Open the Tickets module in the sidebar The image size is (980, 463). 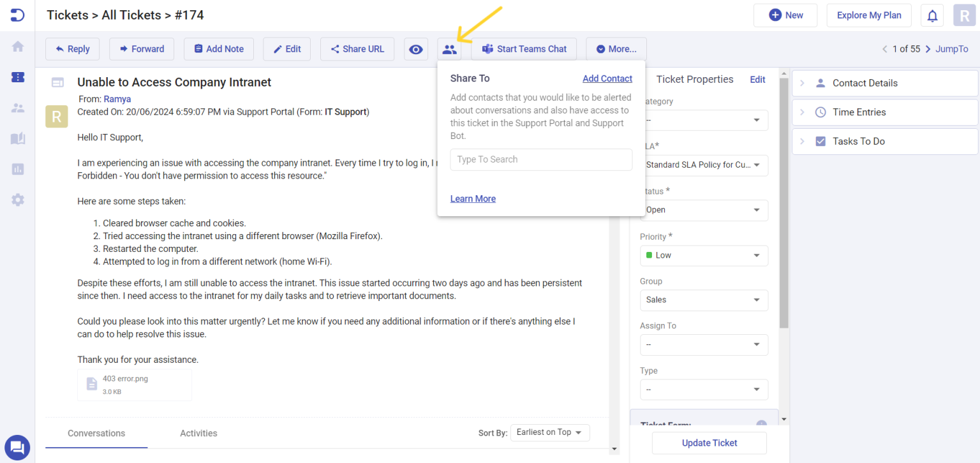17,77
